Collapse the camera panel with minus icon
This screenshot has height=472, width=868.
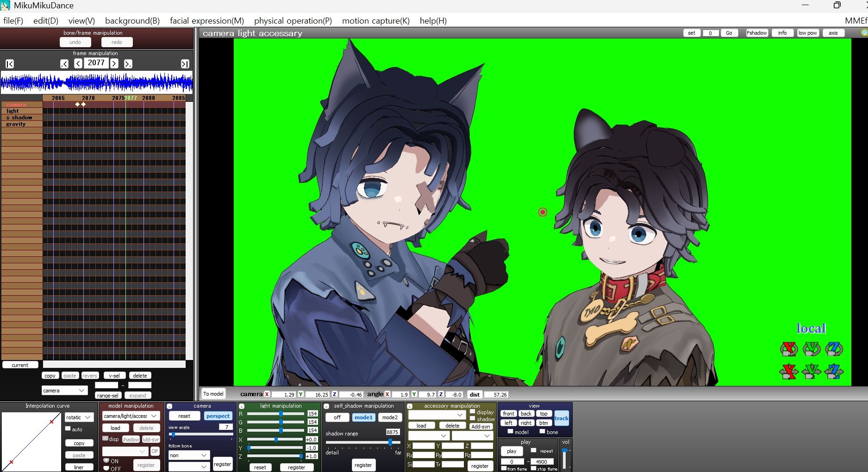click(x=169, y=406)
